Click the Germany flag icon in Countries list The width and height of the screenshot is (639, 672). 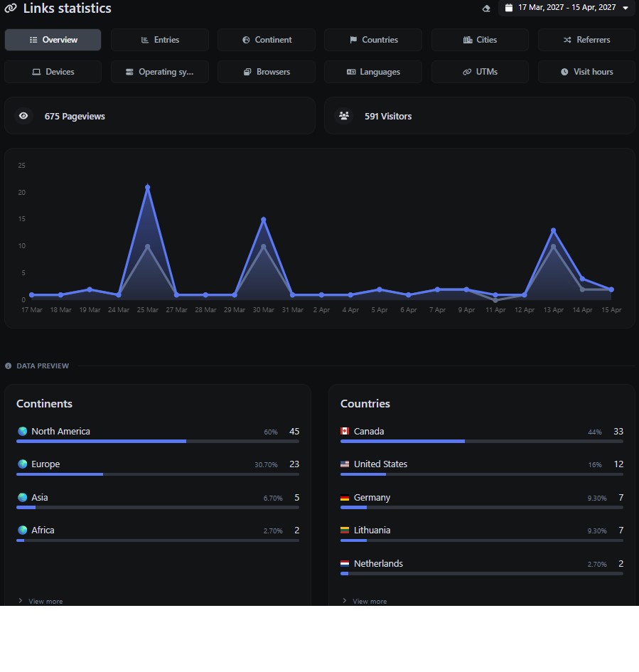347,498
